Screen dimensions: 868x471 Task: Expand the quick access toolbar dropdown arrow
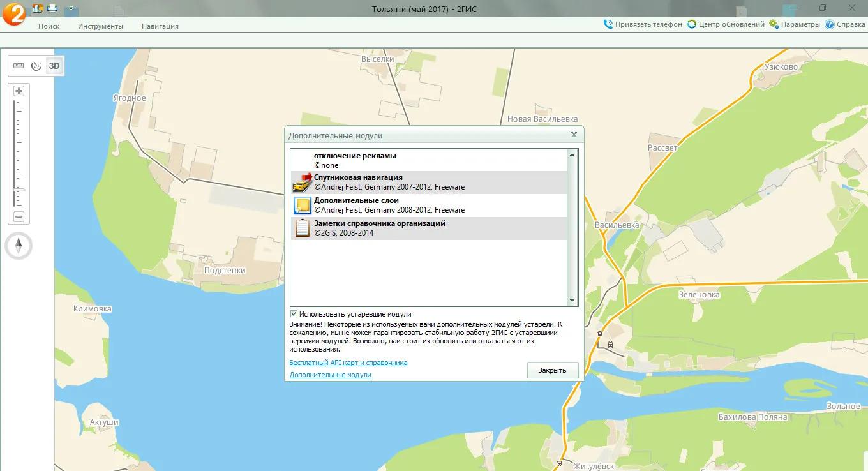[70, 9]
